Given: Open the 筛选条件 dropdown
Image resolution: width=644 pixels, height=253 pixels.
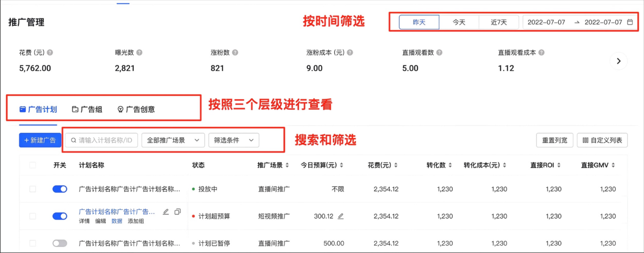Looking at the screenshot, I should point(234,140).
